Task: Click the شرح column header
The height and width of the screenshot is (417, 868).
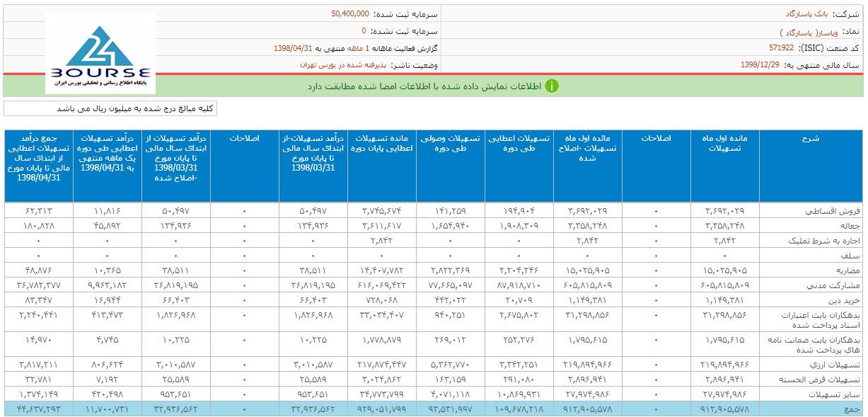Action: tap(811, 138)
